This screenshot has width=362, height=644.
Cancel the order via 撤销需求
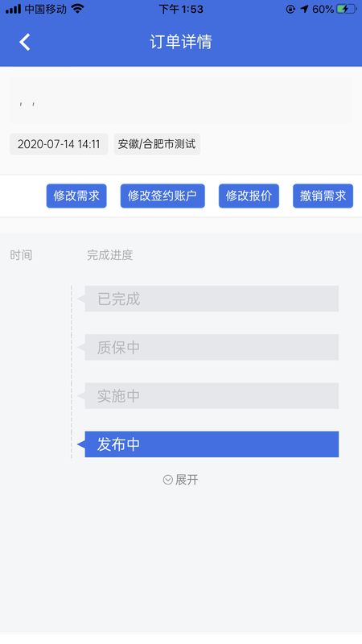(x=323, y=196)
